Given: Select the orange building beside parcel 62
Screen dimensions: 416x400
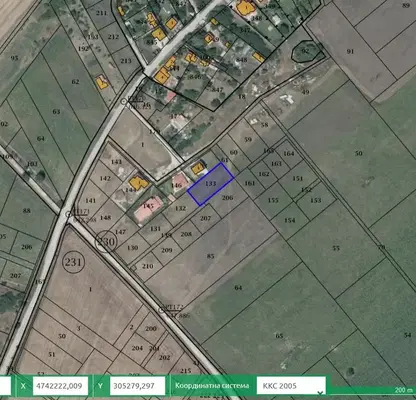Looking at the screenshot, I should click(102, 82).
